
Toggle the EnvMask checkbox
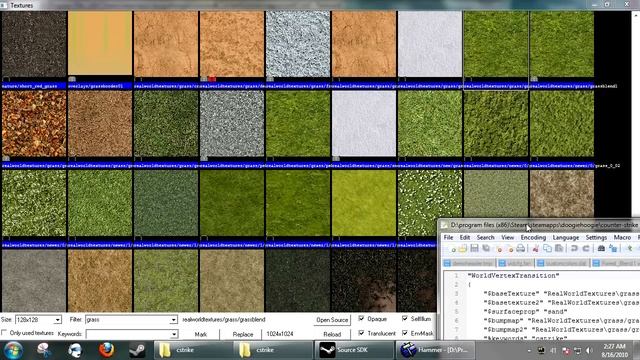click(x=404, y=333)
